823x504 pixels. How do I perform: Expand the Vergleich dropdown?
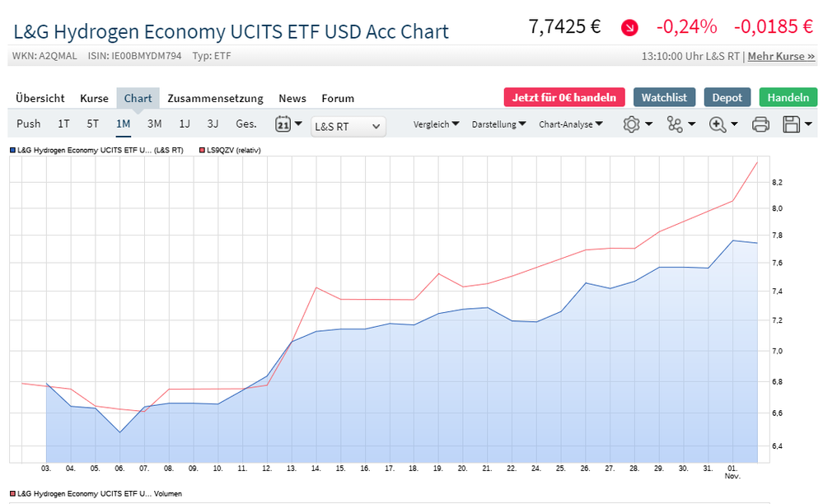(437, 124)
